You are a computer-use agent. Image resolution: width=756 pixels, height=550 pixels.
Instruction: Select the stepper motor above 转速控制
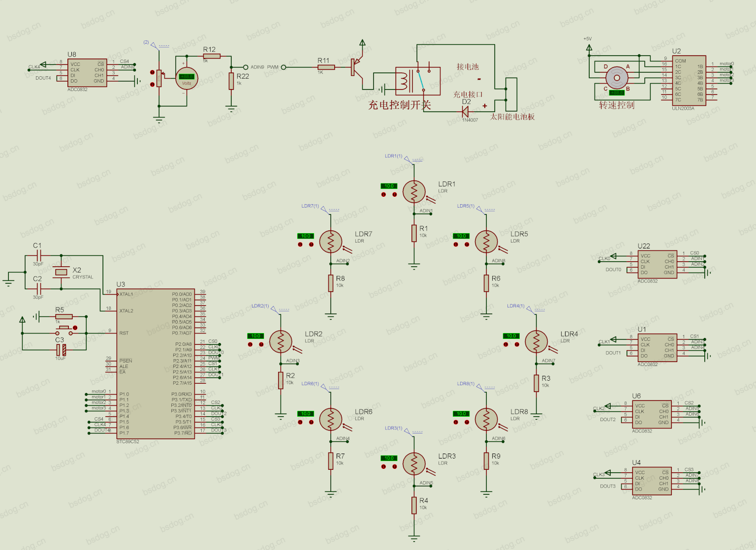[x=617, y=78]
